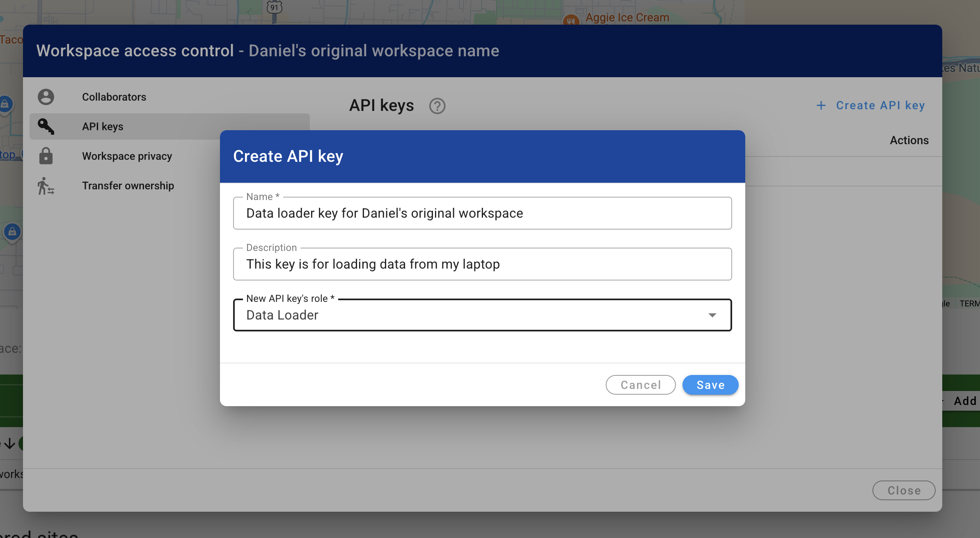
Task: Cancel the Create API key dialog
Action: (641, 385)
